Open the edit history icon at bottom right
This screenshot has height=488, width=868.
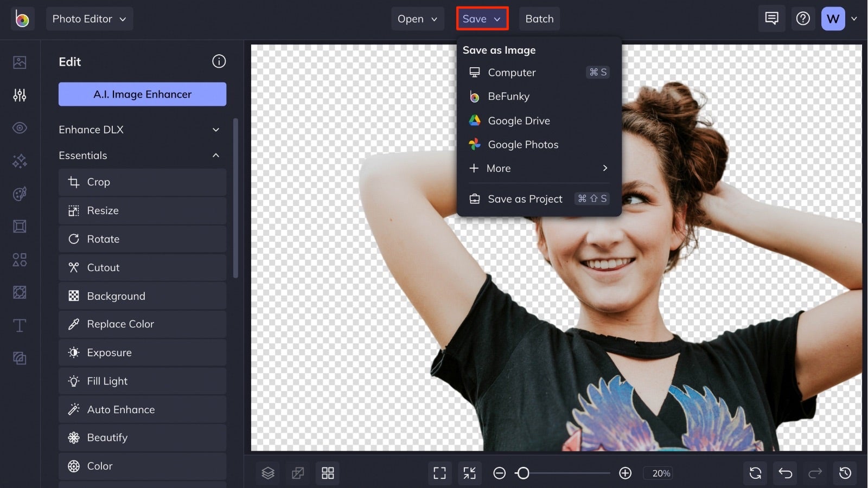point(846,473)
